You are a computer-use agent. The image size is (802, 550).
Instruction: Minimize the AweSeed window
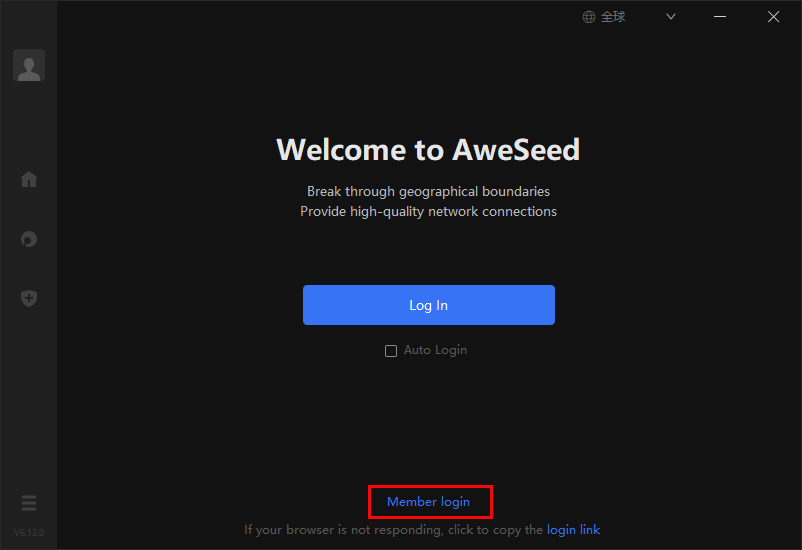[x=720, y=17]
